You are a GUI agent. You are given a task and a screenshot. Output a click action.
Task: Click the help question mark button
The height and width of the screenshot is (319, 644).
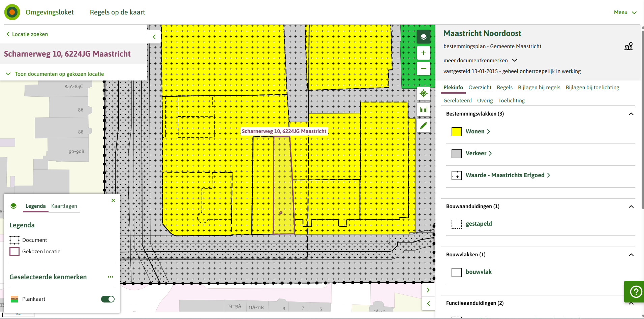pyautogui.click(x=636, y=291)
